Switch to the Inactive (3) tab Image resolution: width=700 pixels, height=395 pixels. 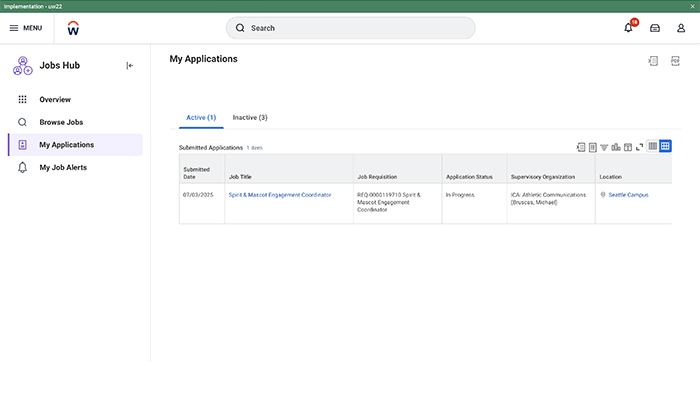pyautogui.click(x=250, y=118)
